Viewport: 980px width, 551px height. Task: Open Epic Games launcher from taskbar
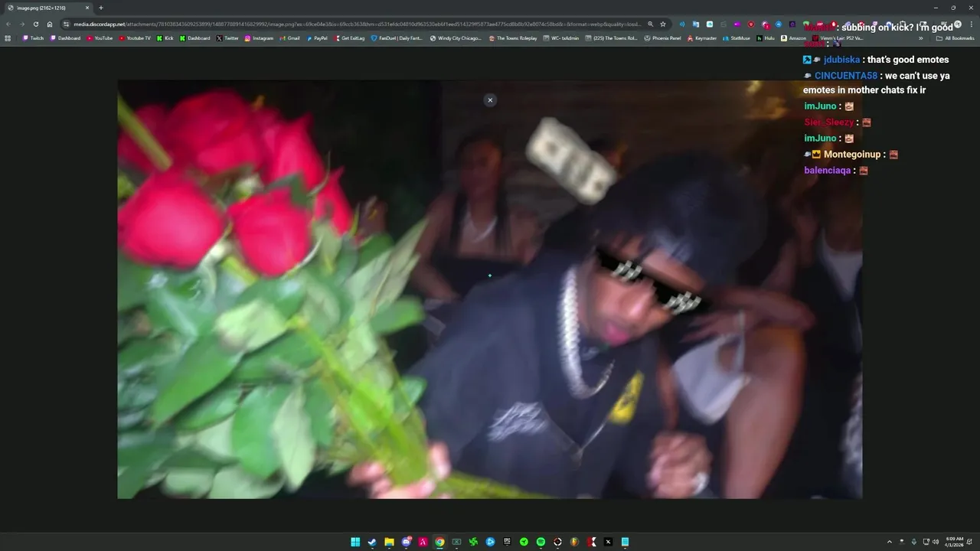point(507,542)
